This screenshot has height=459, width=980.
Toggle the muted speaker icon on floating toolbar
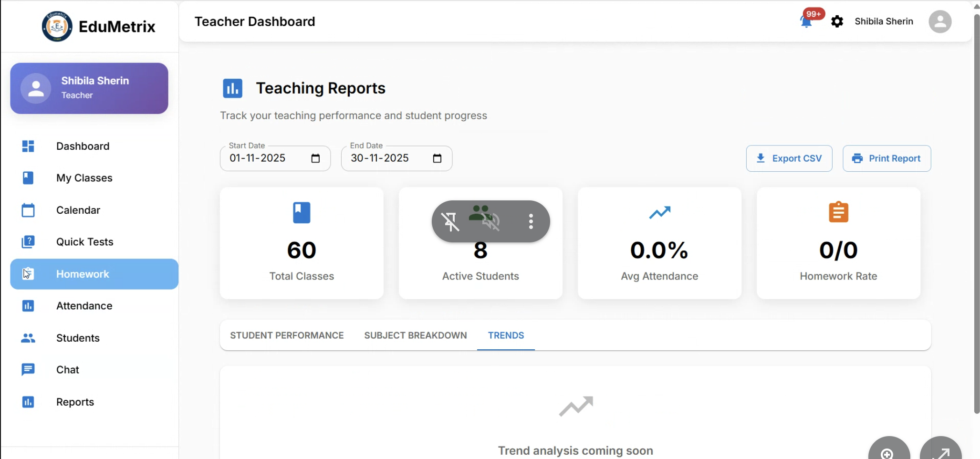point(491,221)
